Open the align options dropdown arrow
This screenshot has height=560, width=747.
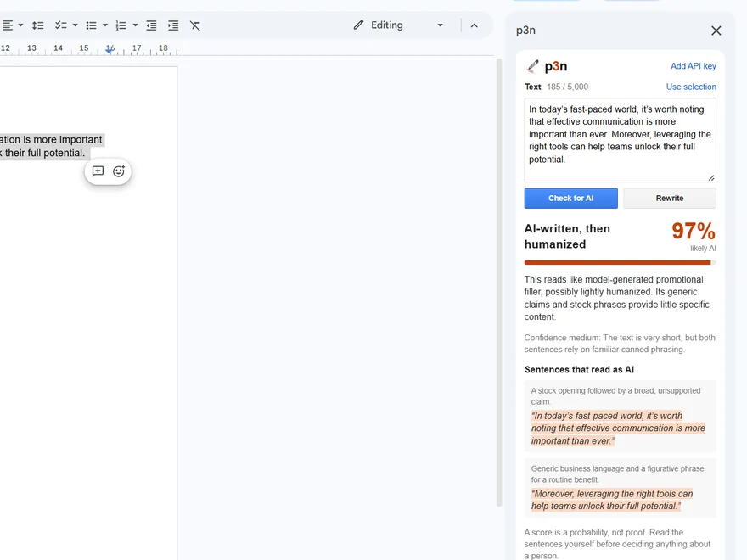(20, 25)
